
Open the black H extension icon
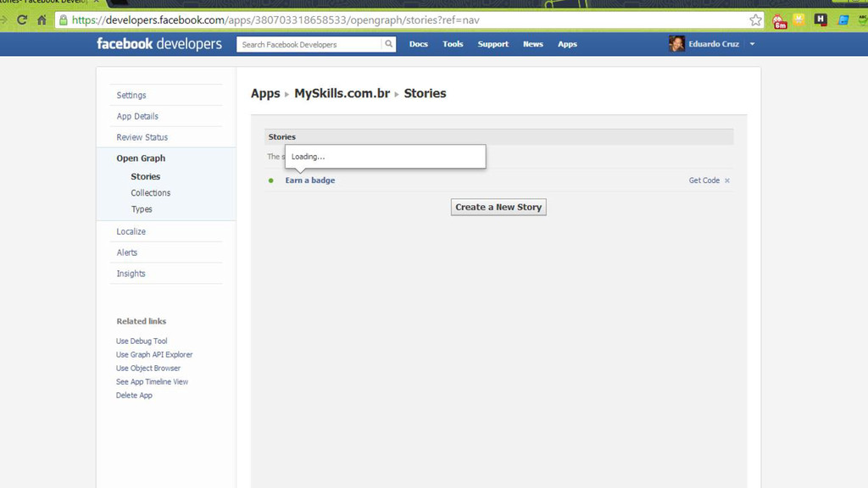tap(821, 20)
